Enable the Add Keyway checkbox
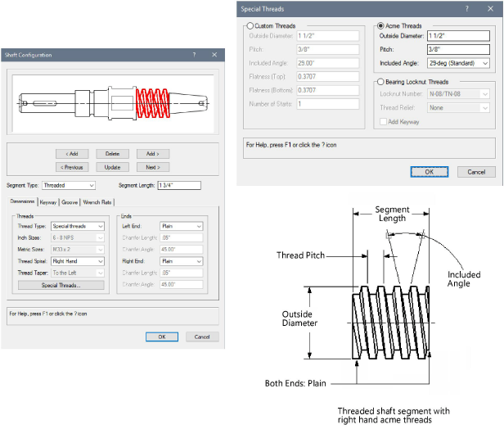 point(384,121)
